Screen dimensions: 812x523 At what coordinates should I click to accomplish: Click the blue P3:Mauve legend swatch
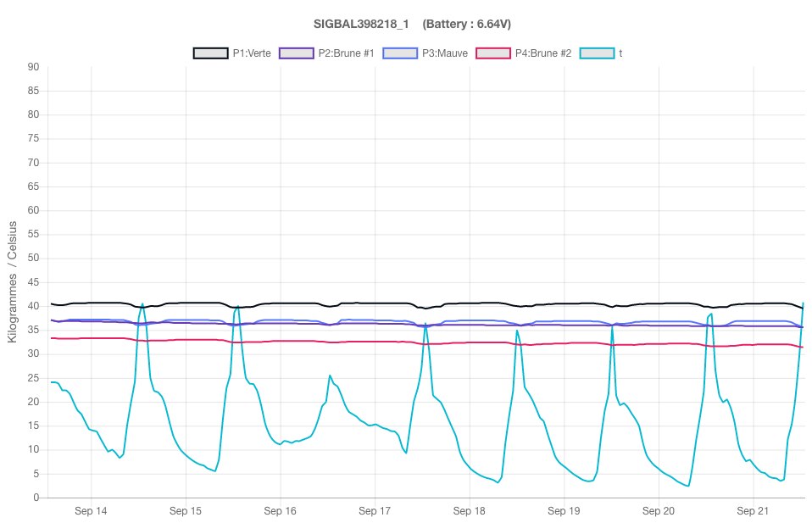tap(400, 53)
